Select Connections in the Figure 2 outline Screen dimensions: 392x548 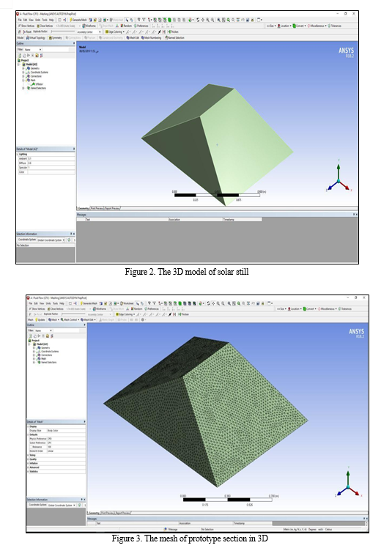point(34,76)
